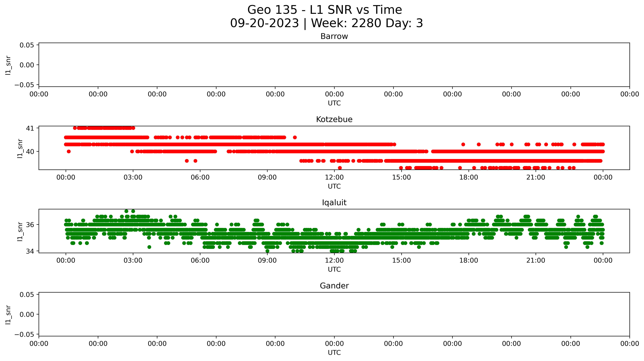This screenshot has width=644, height=361.
Task: Click the 09:00 x-tick under Iqaluit plot
Action: (267, 261)
